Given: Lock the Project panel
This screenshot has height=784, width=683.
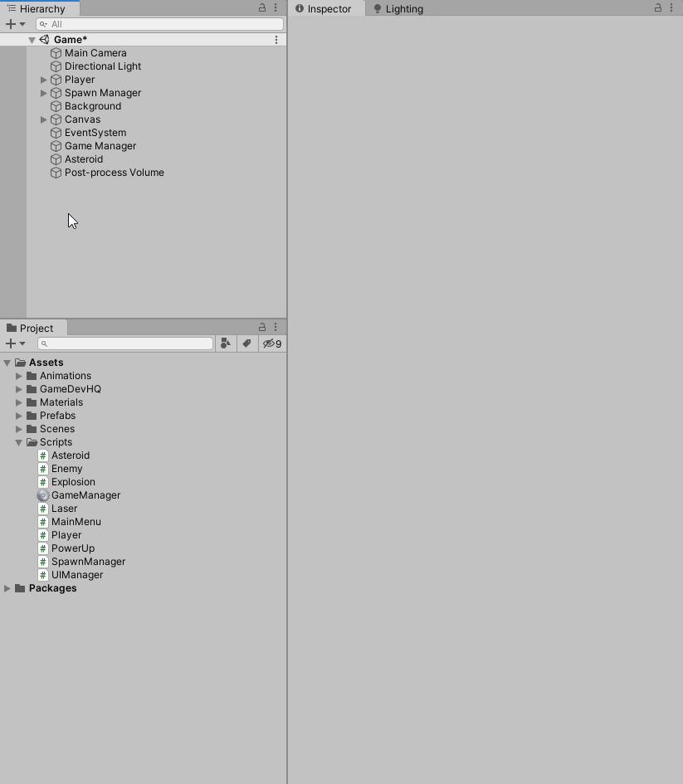Looking at the screenshot, I should [x=262, y=327].
